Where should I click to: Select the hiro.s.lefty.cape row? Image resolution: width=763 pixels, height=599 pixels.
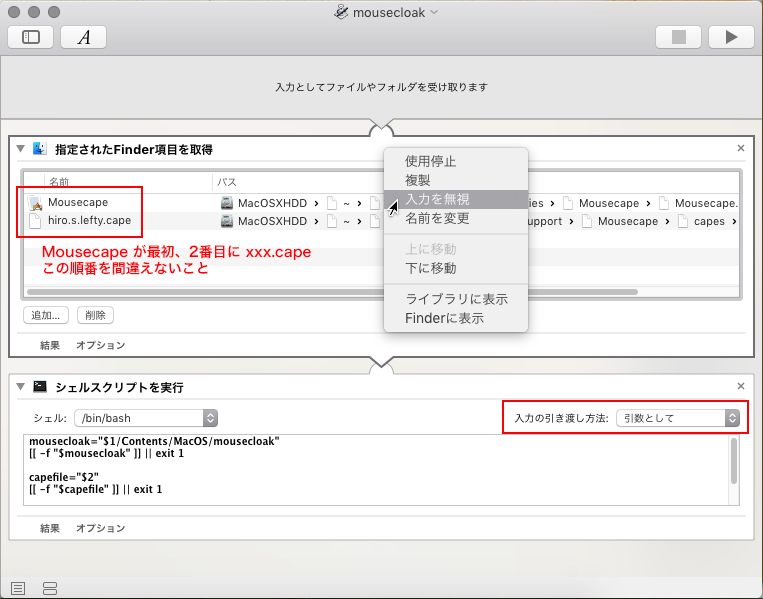[x=382, y=221]
